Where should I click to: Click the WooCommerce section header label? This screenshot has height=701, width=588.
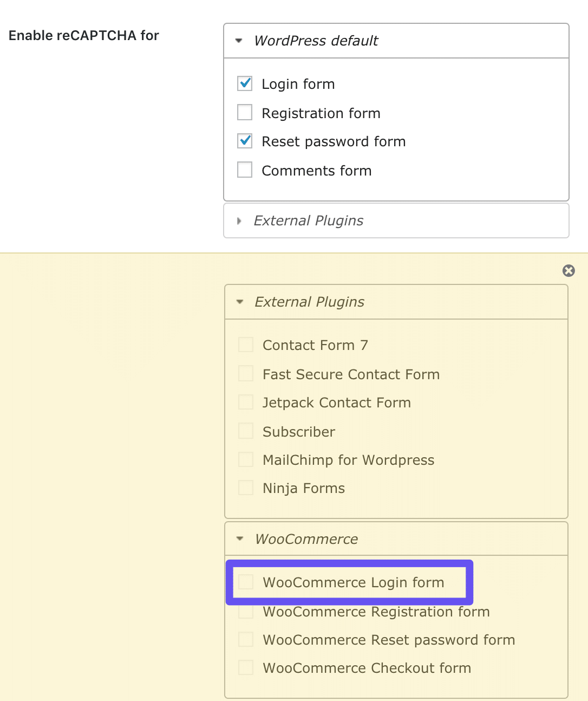306,539
